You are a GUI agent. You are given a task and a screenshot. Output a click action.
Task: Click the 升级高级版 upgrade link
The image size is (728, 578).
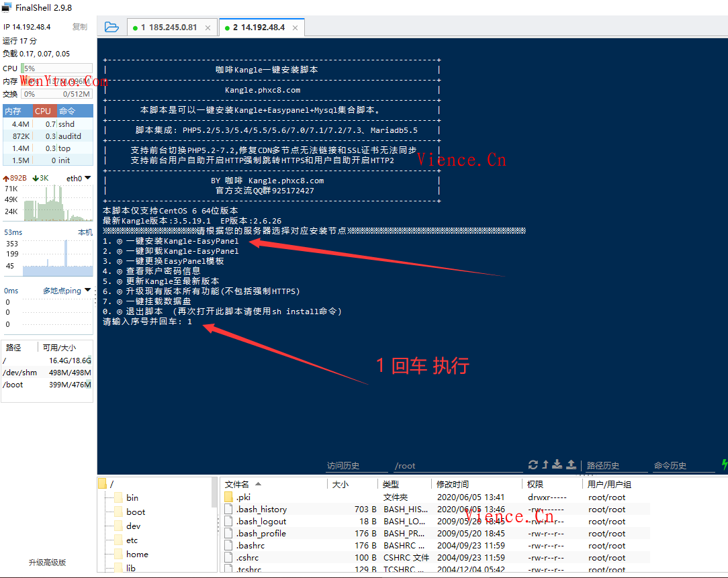pos(48,562)
